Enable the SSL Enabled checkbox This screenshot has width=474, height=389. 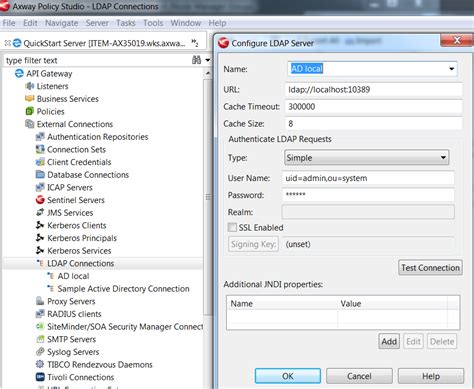tap(232, 227)
